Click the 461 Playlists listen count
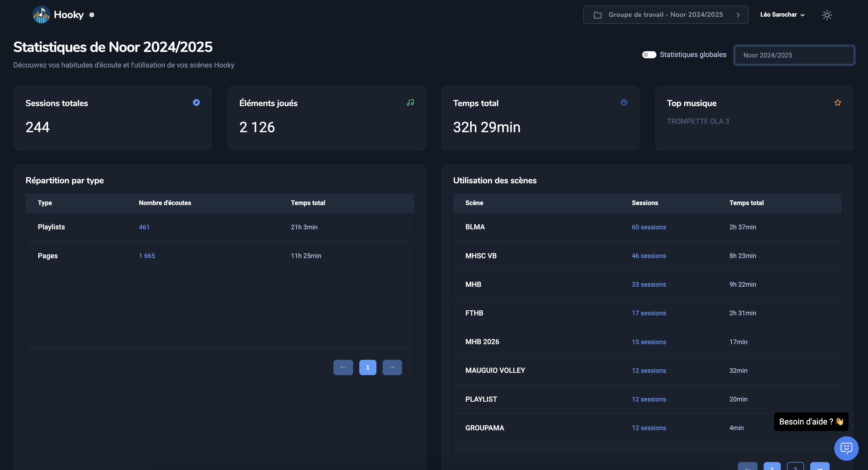The width and height of the screenshot is (868, 470). coord(144,227)
